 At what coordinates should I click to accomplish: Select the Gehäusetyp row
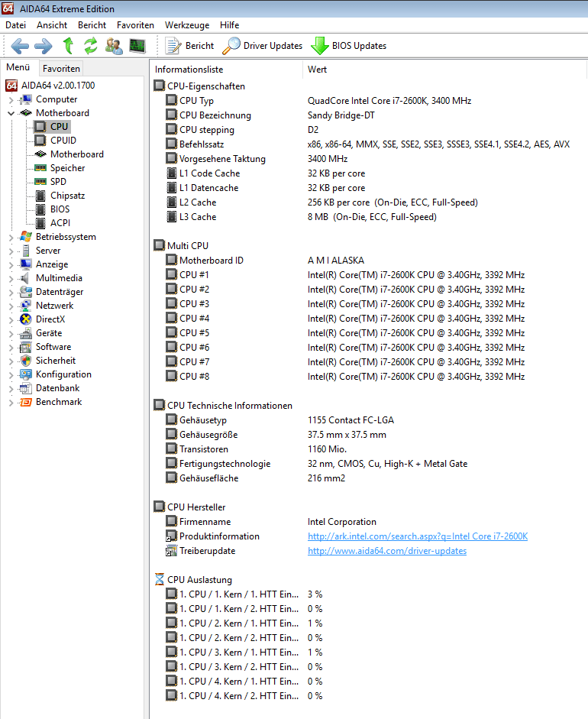pyautogui.click(x=369, y=420)
